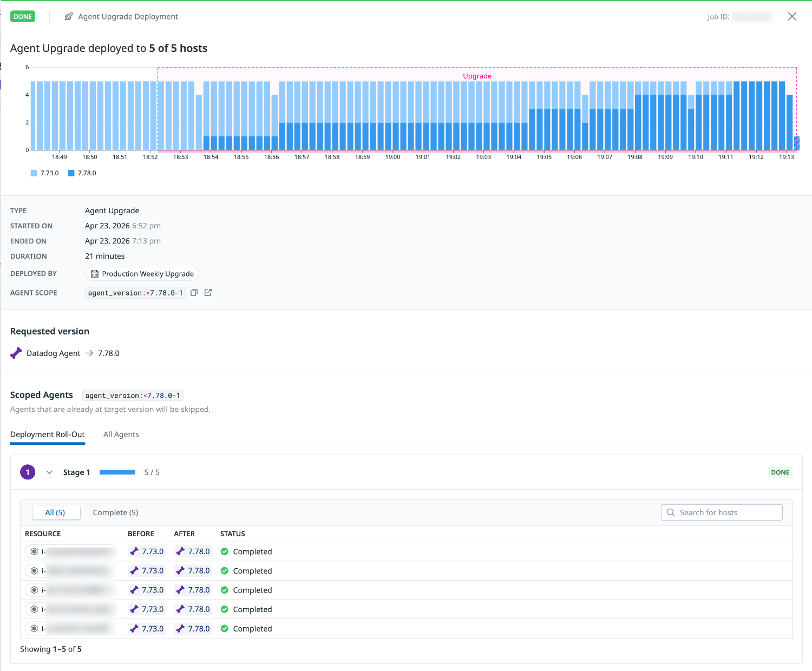Switch to the All Agents tab
This screenshot has width=812, height=671.
121,435
